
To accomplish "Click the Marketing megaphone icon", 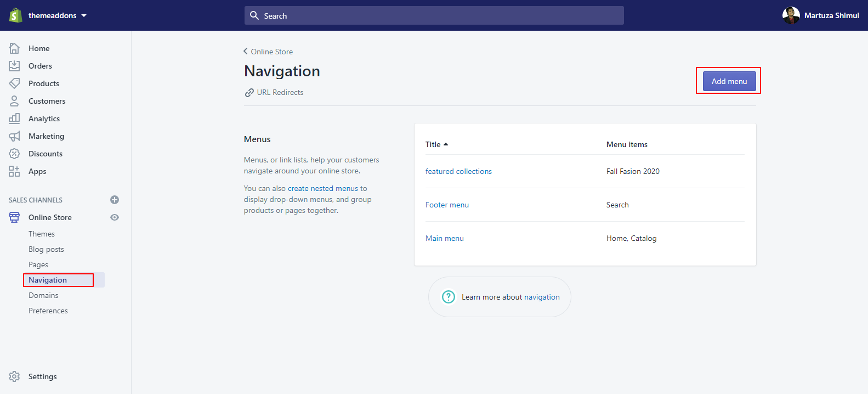I will [x=14, y=136].
